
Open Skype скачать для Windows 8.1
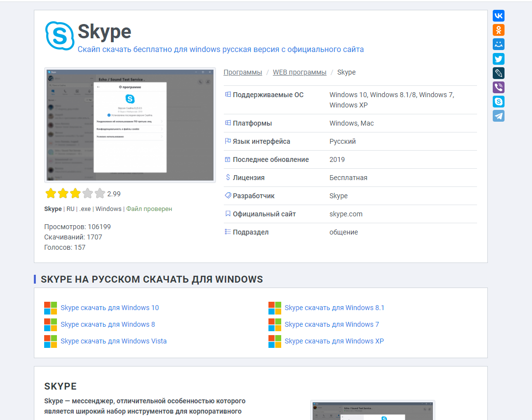point(335,308)
